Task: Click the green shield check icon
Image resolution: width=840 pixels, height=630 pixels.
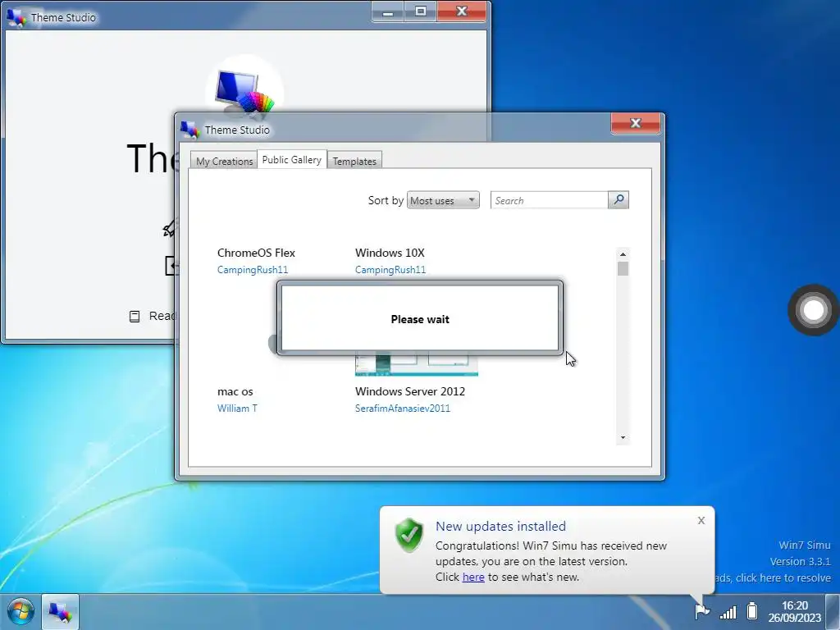Action: click(409, 535)
